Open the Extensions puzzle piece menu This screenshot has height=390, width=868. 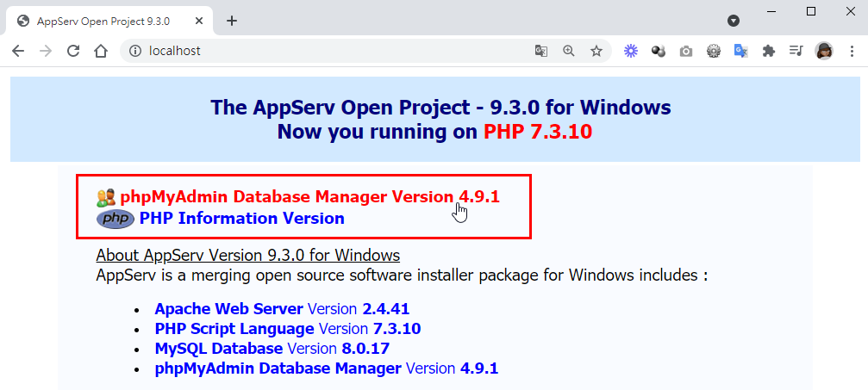[x=768, y=51]
